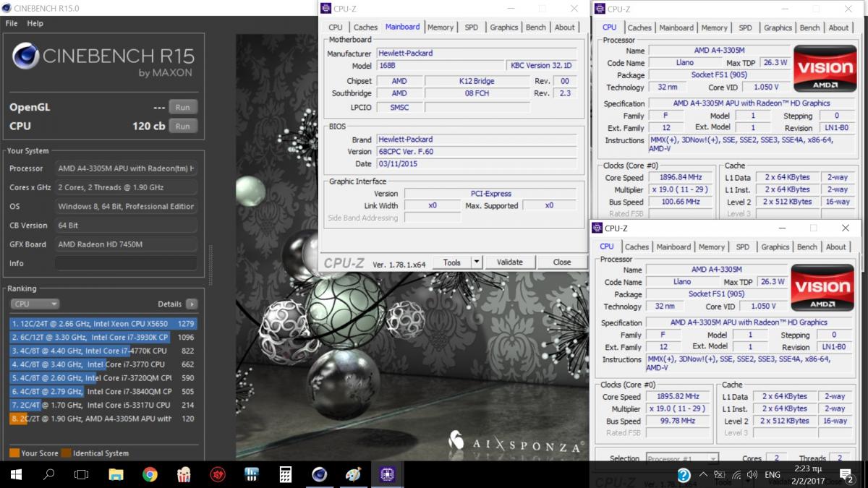The image size is (868, 488).
Task: Click the K12 Bridge chipset field
Action: click(477, 81)
